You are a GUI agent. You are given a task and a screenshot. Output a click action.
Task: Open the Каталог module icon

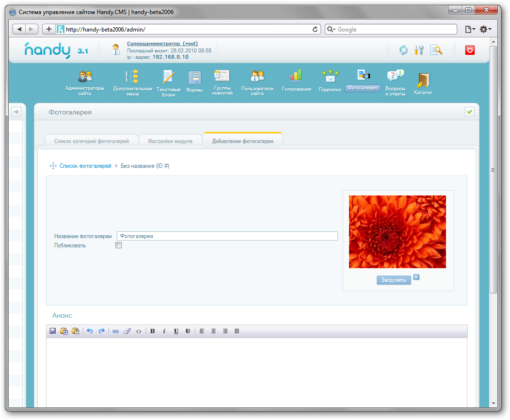tap(423, 80)
